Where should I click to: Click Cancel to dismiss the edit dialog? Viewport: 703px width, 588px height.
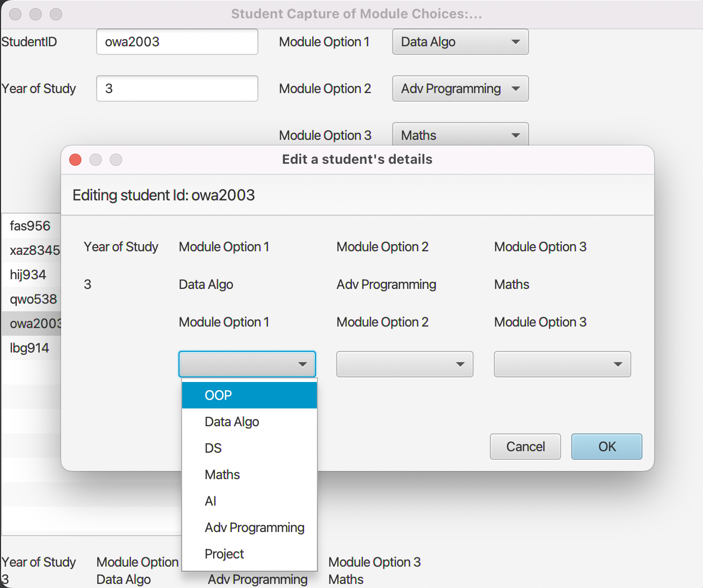tap(525, 447)
